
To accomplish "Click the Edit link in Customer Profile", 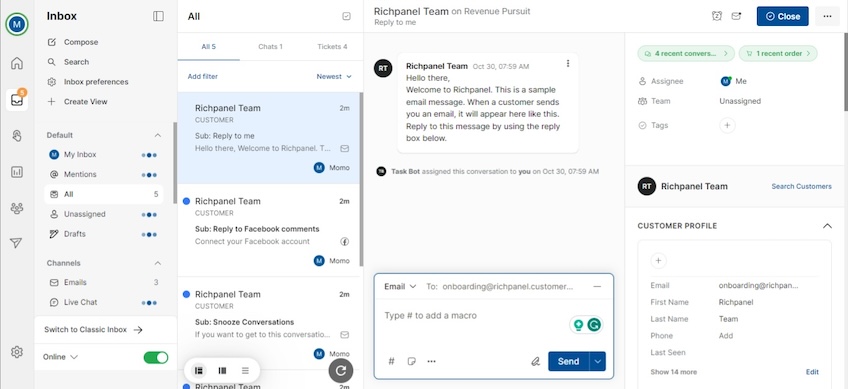I will 812,372.
